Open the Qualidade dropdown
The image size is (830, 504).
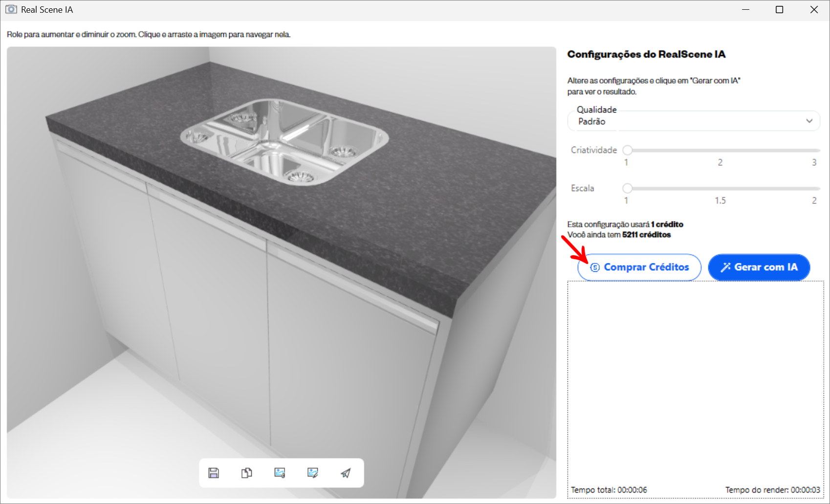click(x=694, y=121)
